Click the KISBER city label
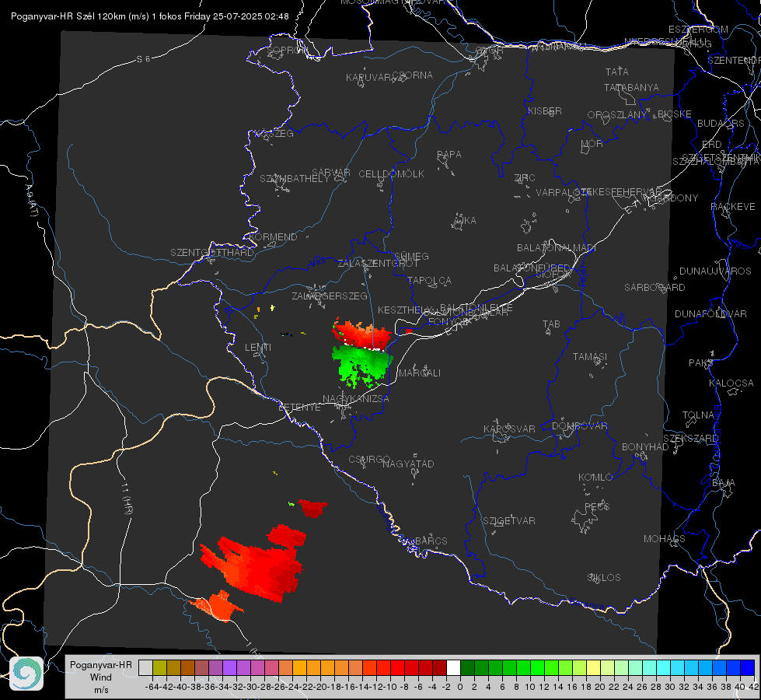Image resolution: width=761 pixels, height=700 pixels. [545, 110]
